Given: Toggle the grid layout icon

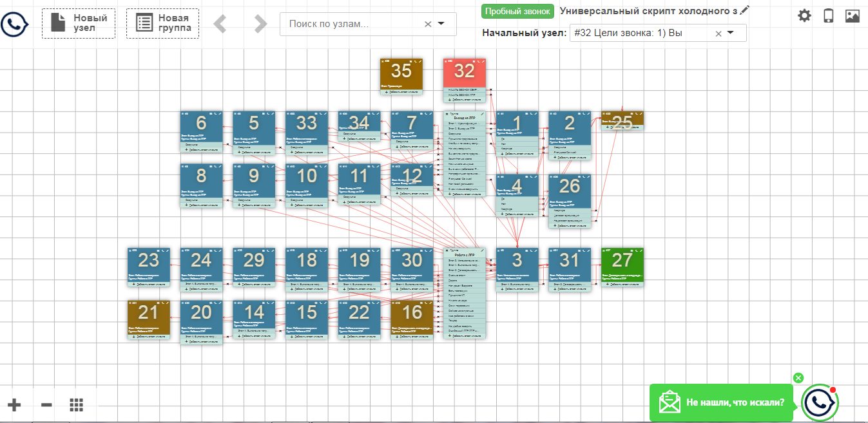Looking at the screenshot, I should click(x=77, y=405).
